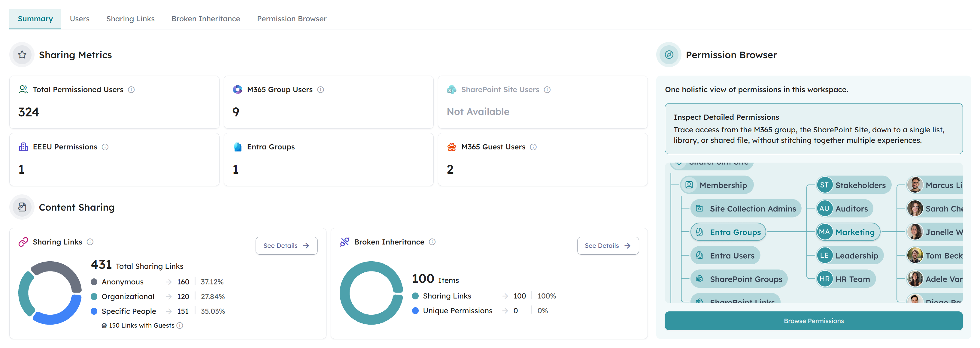Image resolution: width=980 pixels, height=348 pixels.
Task: Click the Content Sharing section icon
Action: (x=22, y=207)
